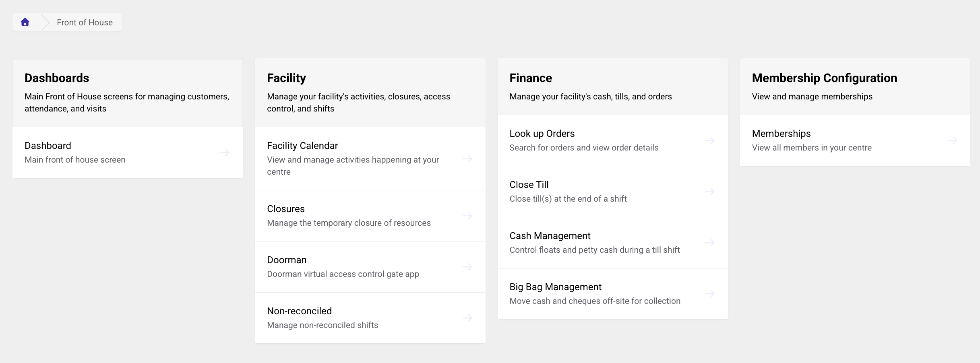Click the arrow icon beside Big Bag Management
This screenshot has width=980, height=363.
pyautogui.click(x=709, y=294)
